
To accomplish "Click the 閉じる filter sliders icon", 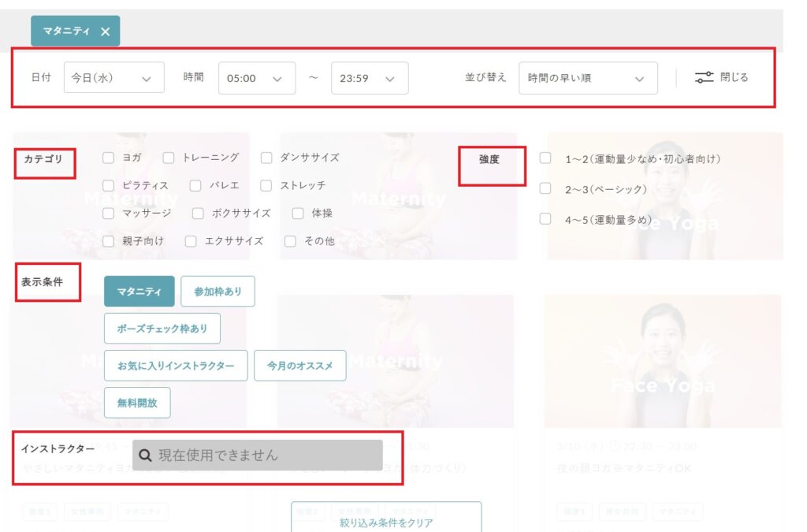I will 704,77.
